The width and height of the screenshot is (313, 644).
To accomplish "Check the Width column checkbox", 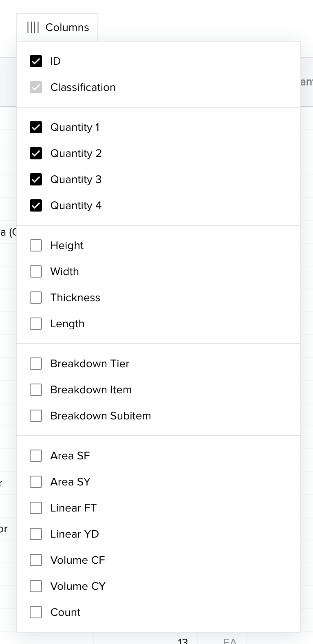I will (36, 271).
